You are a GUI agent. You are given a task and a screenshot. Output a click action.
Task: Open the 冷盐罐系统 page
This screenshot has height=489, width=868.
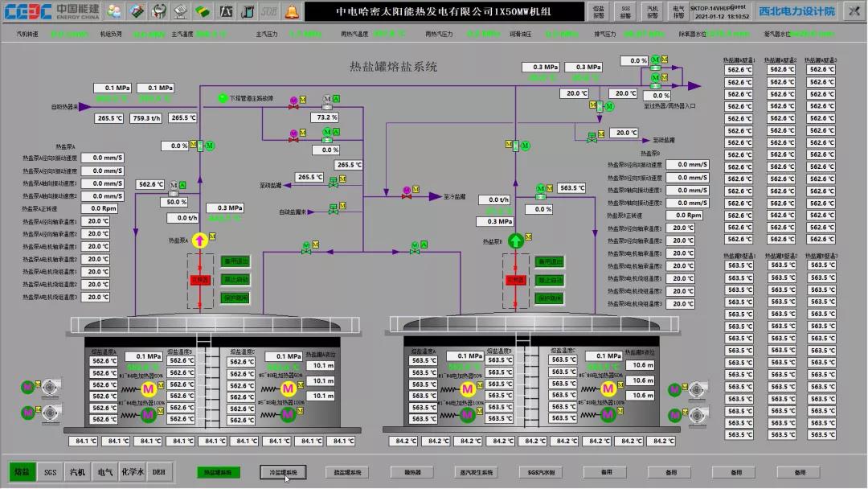coord(282,472)
